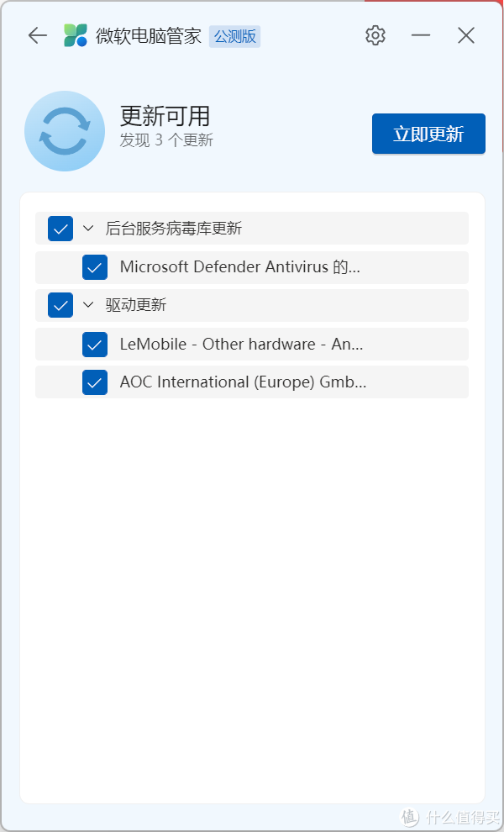Select the Microsoft Defender Antivirus update row
The height and width of the screenshot is (832, 504).
click(x=252, y=267)
